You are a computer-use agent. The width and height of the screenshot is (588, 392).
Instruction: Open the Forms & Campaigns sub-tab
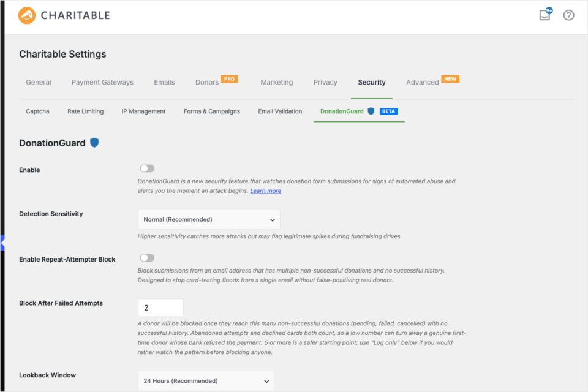pos(212,111)
